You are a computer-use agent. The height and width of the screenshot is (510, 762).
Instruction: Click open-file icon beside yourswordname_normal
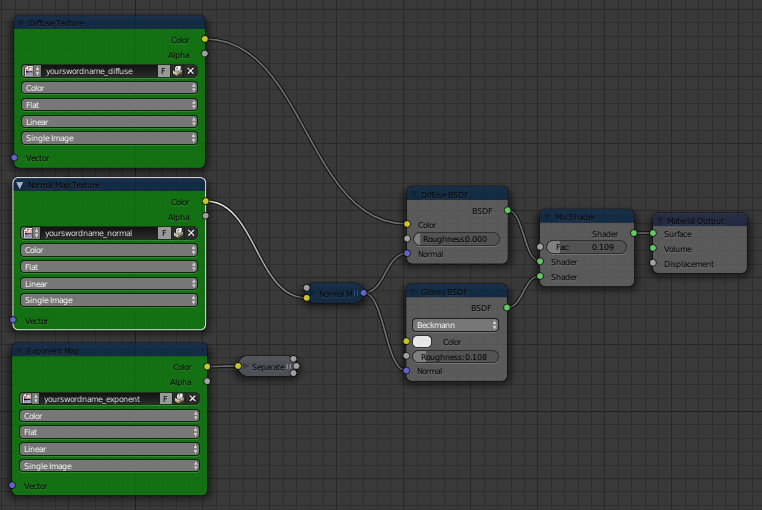tap(178, 233)
